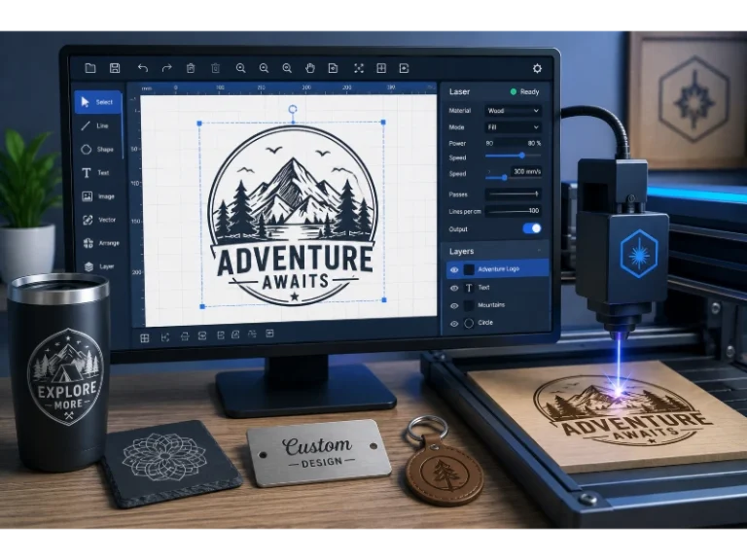Open the Layer tool in the left sidebar

click(x=98, y=266)
